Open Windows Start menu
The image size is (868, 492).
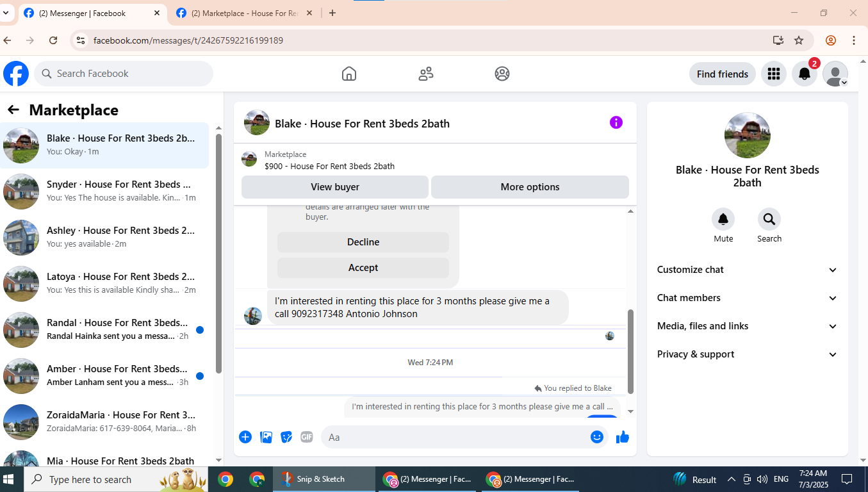[x=9, y=479]
